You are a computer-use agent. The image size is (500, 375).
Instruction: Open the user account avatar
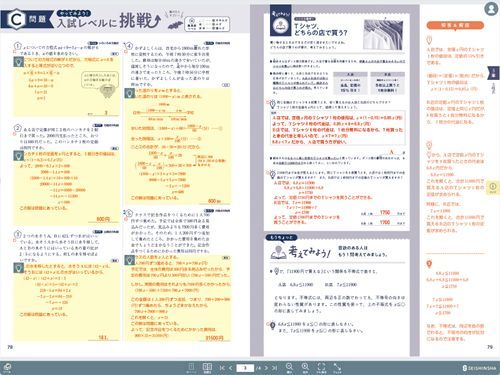(x=491, y=9)
